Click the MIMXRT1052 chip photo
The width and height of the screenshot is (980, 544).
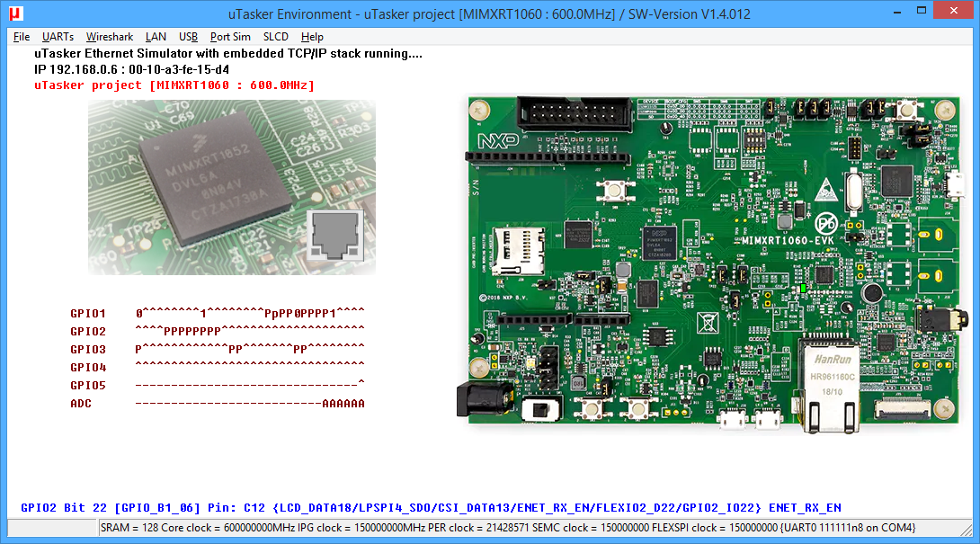pyautogui.click(x=232, y=188)
